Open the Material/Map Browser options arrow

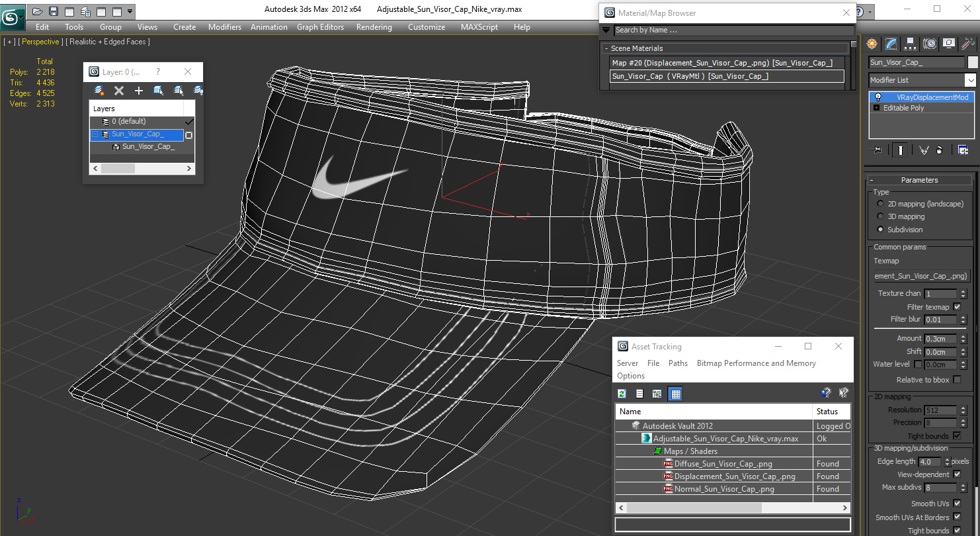coord(606,30)
